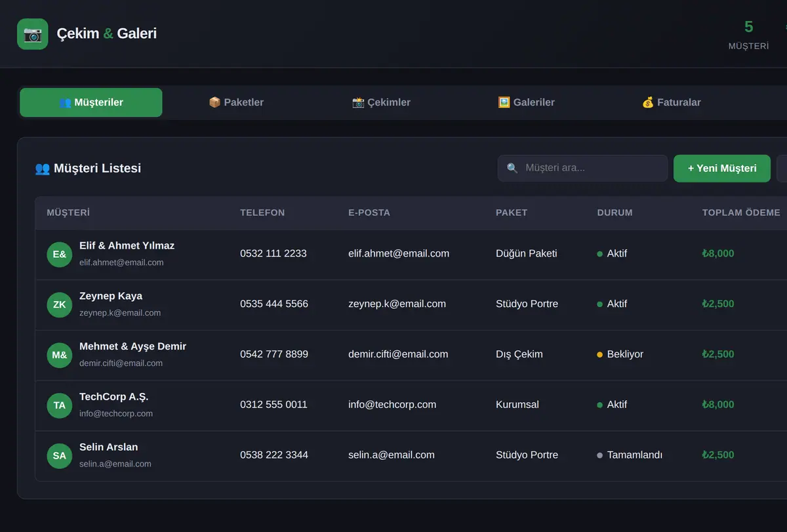787x532 pixels.
Task: Click the E& avatar for Elif & Ahmet
Action: pos(60,255)
